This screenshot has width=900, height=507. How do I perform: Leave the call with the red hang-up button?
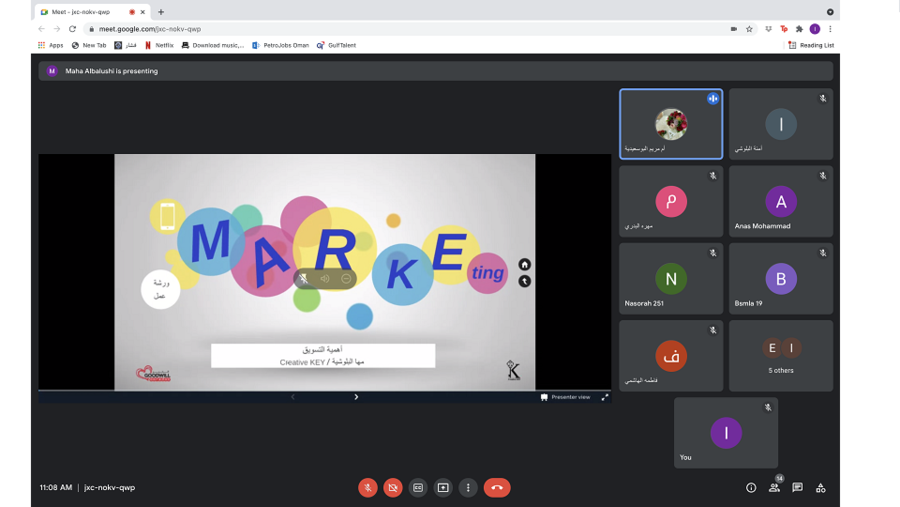pyautogui.click(x=497, y=488)
